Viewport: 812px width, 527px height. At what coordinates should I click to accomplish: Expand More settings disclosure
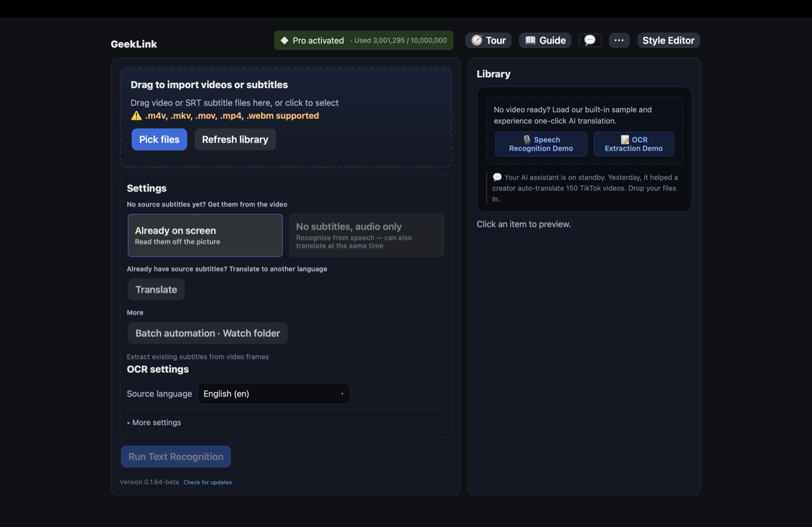tap(154, 423)
